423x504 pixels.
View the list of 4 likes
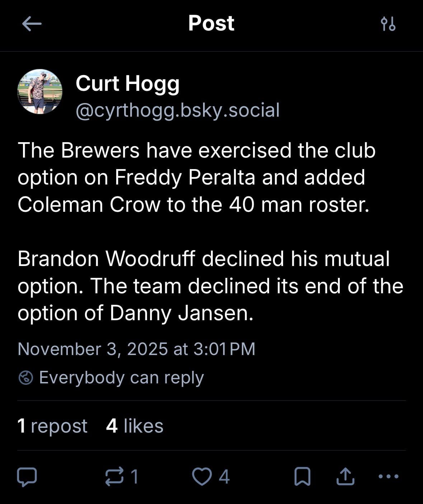click(135, 426)
